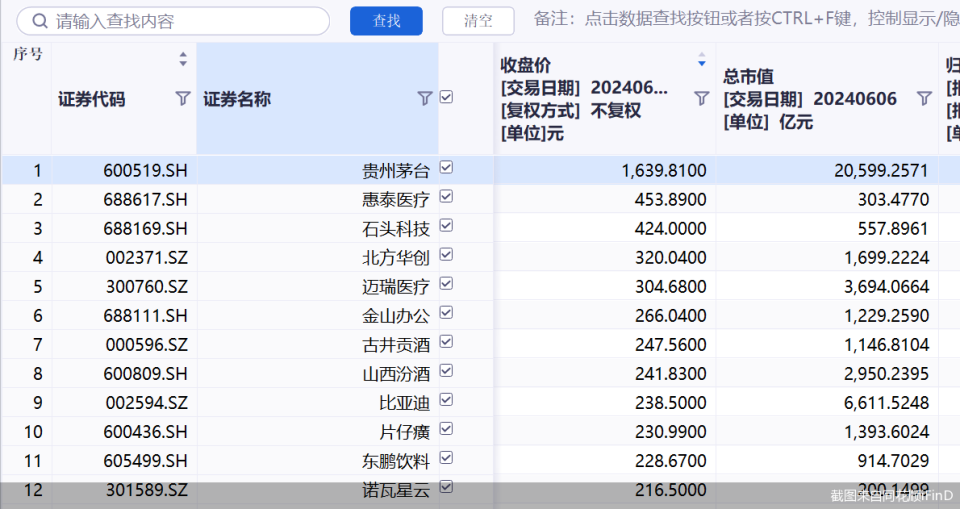Screen dimensions: 960x509
Task: Focus the 请输入查找内容 search field
Action: 173,21
